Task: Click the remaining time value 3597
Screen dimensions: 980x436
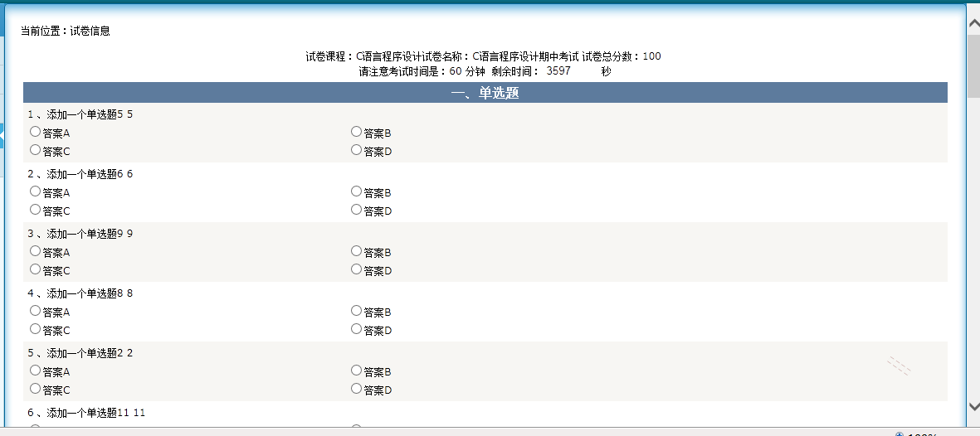Action: click(558, 71)
